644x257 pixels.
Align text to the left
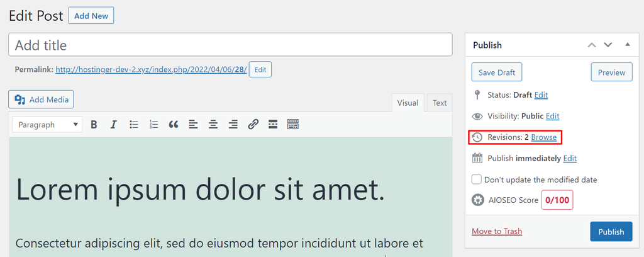point(194,125)
